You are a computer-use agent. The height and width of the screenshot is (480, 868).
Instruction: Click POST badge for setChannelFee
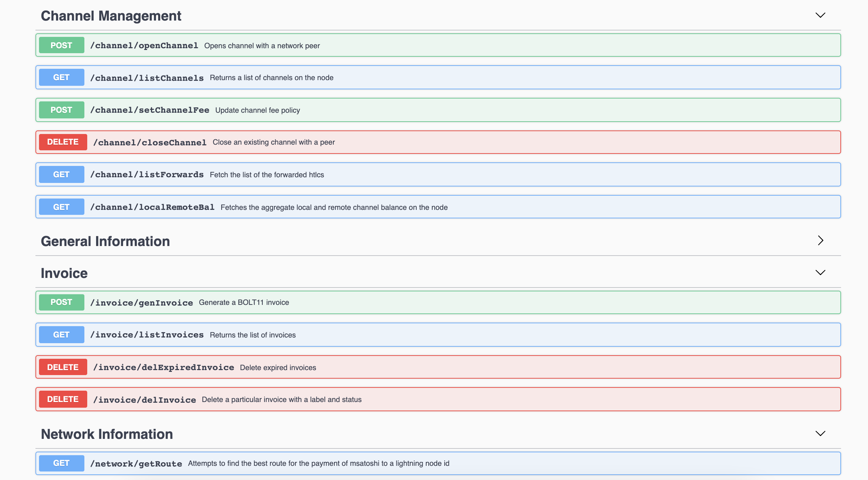pyautogui.click(x=61, y=110)
